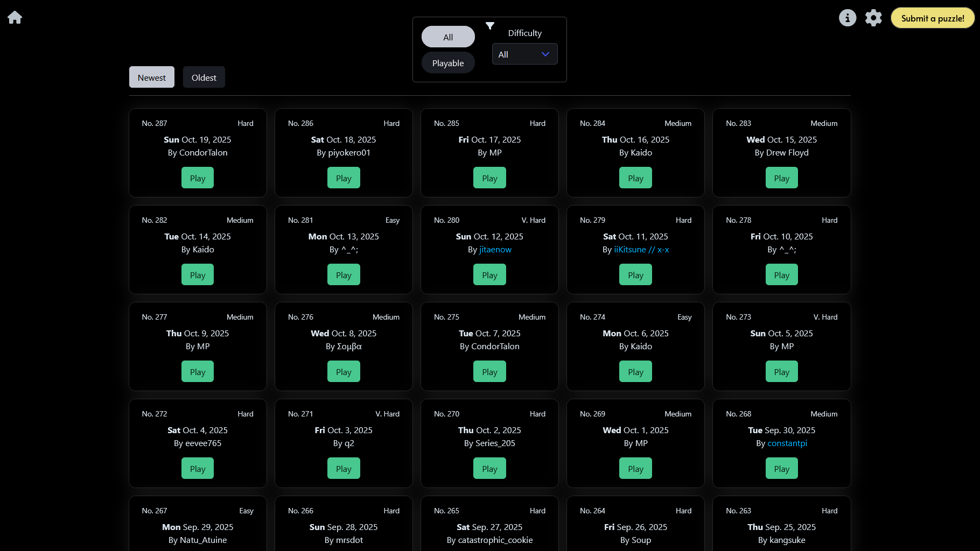Sort puzzles by Oldest
The image size is (980, 551).
[204, 77]
